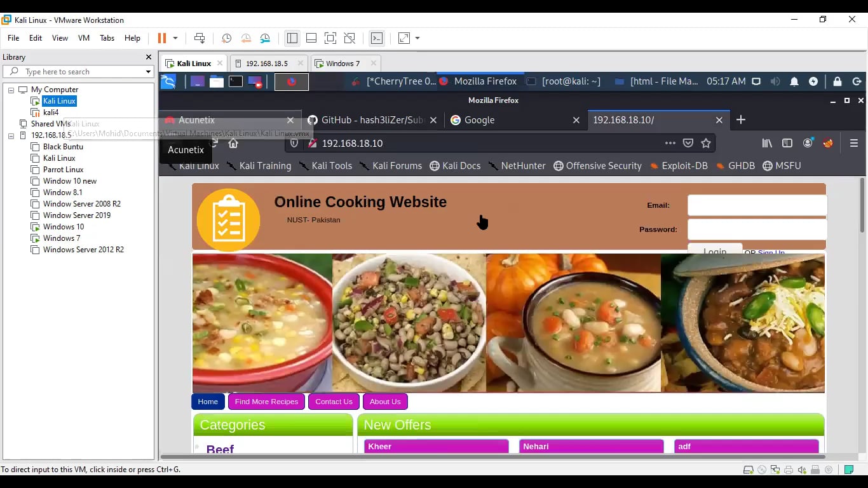Open the About Us page
Image resolution: width=868 pixels, height=488 pixels.
(x=385, y=402)
